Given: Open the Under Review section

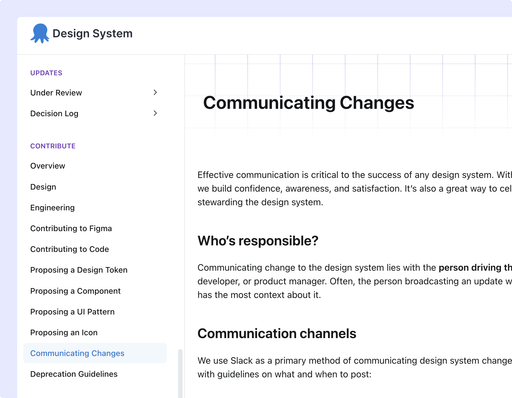Looking at the screenshot, I should click(56, 93).
